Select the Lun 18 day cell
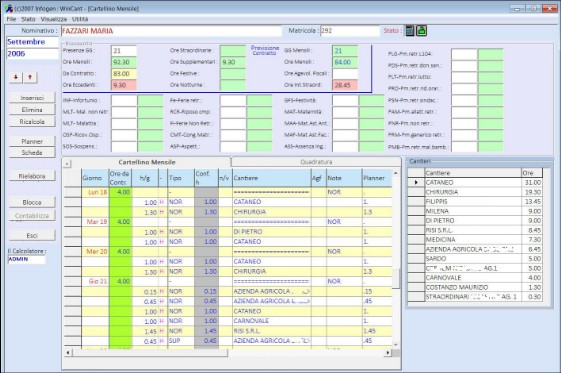Screen dimensions: 561x373 95,192
